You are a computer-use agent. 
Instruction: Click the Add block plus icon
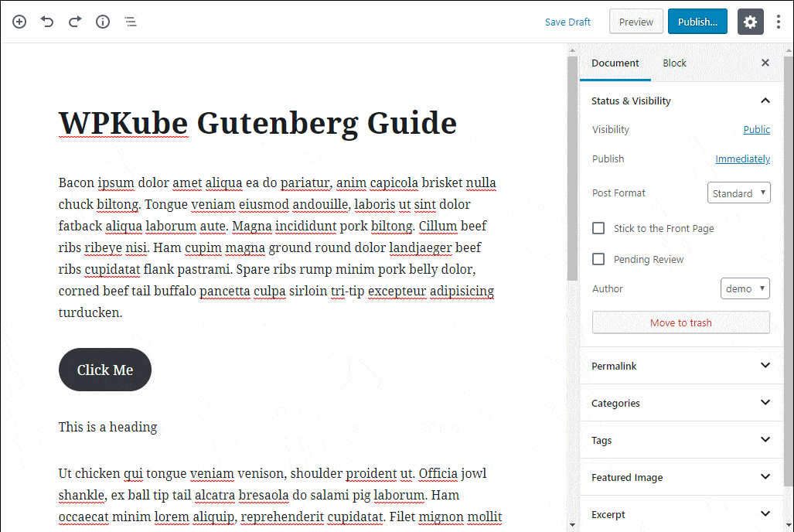tap(19, 22)
